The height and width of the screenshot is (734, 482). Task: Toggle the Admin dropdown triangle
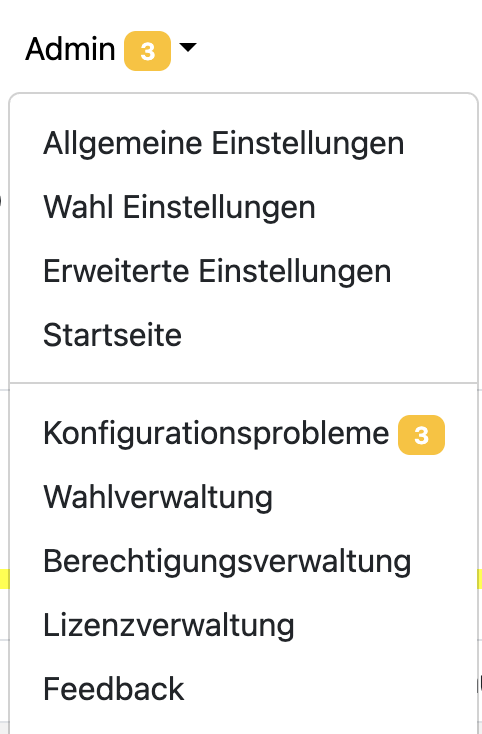click(x=188, y=47)
